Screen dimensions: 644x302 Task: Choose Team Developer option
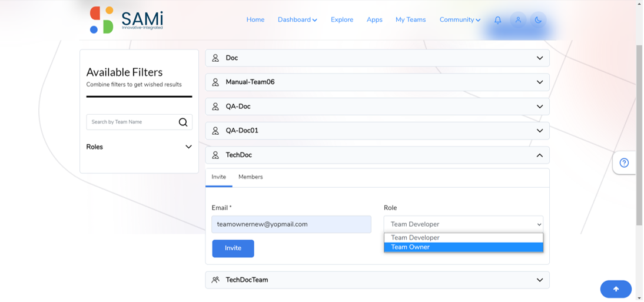(463, 237)
